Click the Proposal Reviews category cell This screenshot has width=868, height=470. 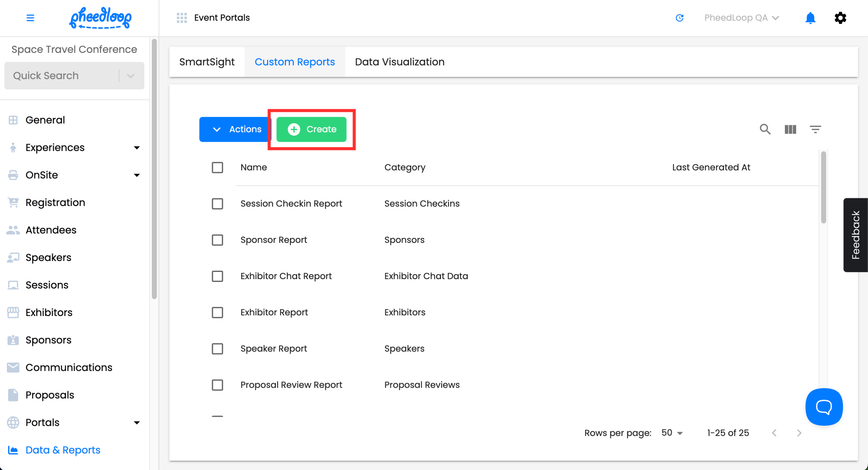[422, 385]
